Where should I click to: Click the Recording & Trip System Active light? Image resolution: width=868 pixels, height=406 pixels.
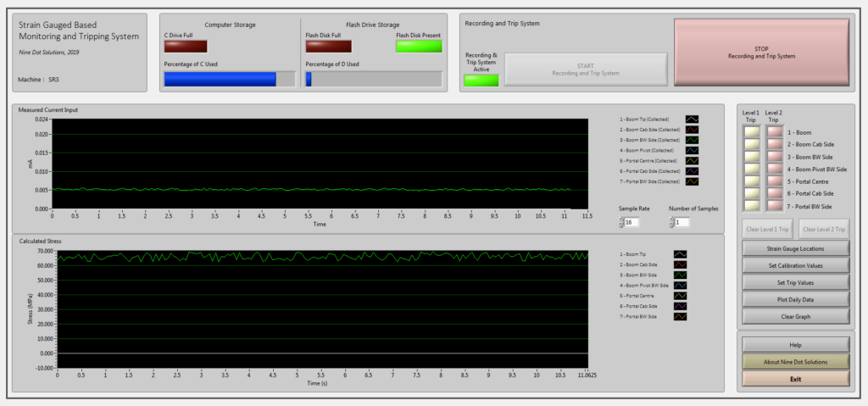point(481,81)
